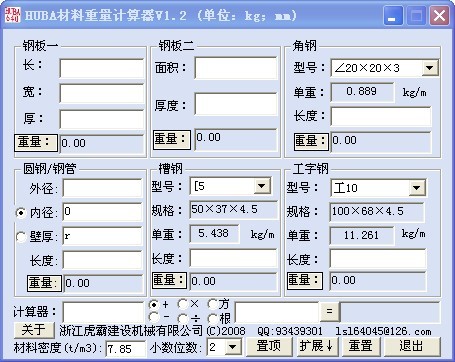455x362 pixels.
Task: Close the HUBA calculator window
Action: pos(439,15)
